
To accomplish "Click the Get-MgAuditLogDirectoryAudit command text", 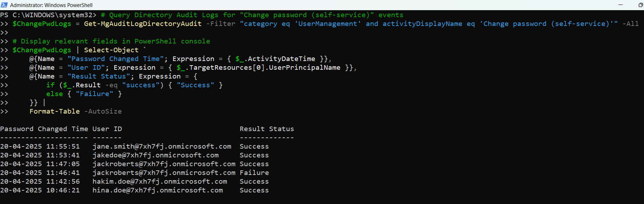I will 143,24.
